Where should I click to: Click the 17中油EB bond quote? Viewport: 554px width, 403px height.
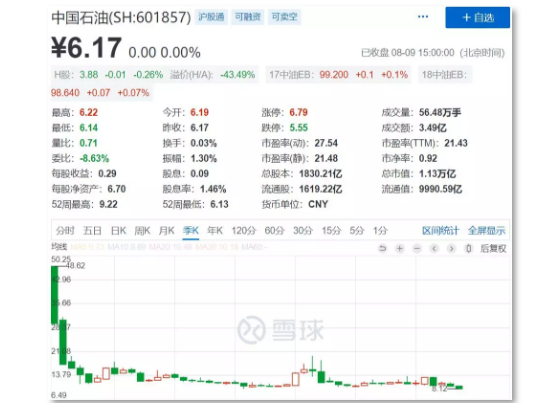click(x=338, y=75)
